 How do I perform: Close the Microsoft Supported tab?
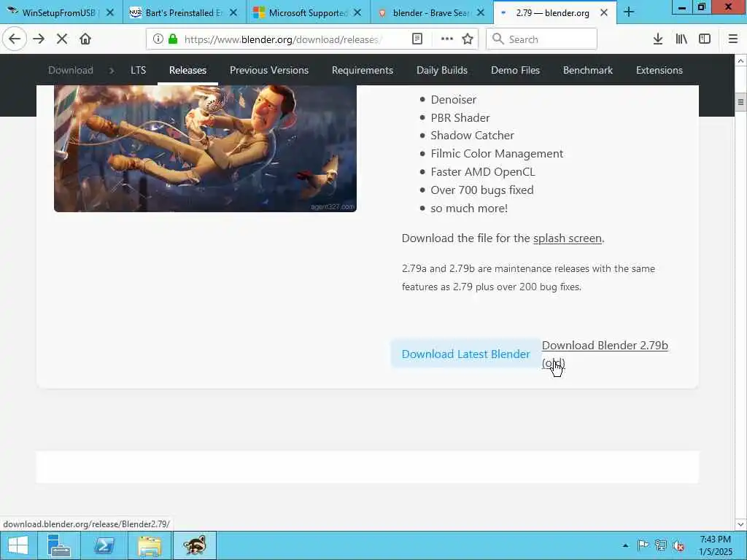357,12
